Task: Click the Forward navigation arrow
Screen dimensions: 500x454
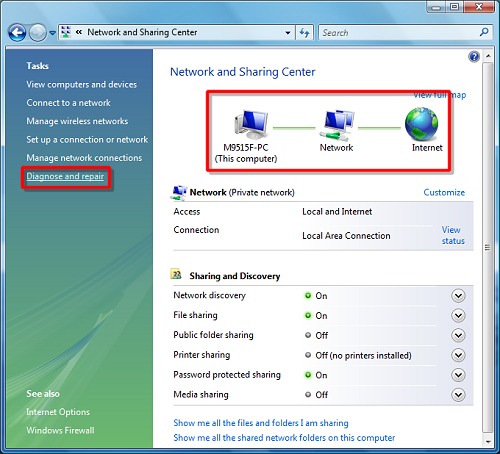Action: (x=38, y=33)
